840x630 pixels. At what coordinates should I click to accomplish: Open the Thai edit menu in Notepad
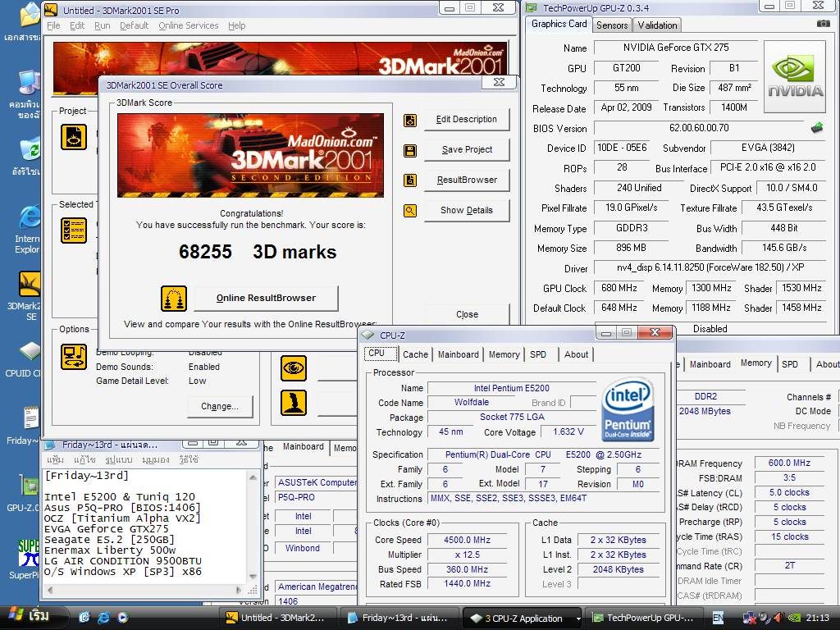coord(84,459)
